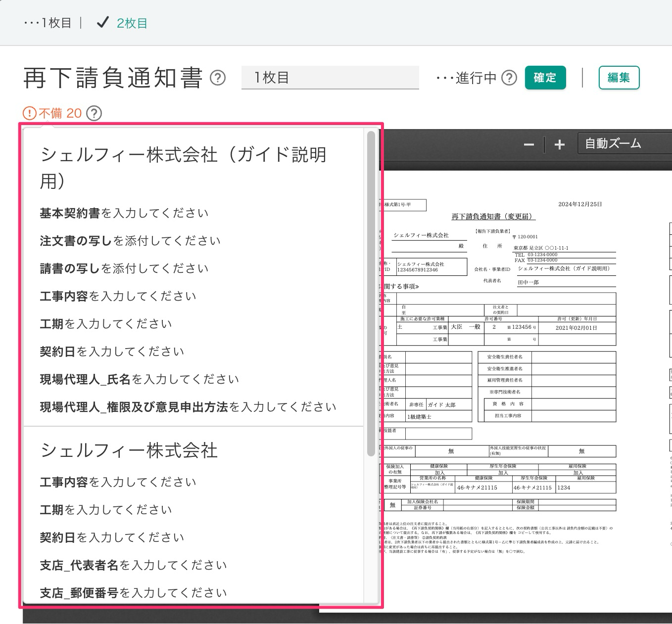Select 契約日 item under シェルフィー株式会社（ガイド説明用）

(x=112, y=352)
